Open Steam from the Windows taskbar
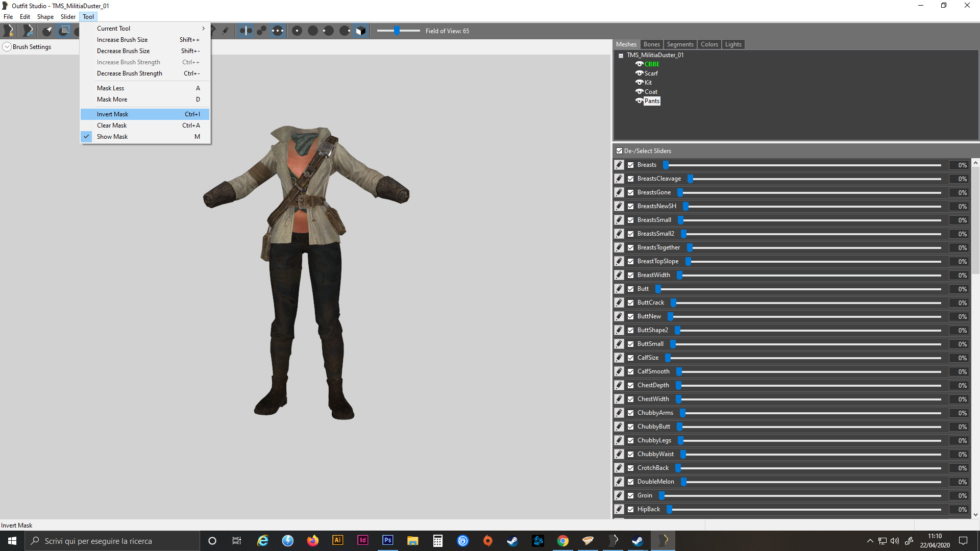This screenshot has height=551, width=980. [512, 541]
